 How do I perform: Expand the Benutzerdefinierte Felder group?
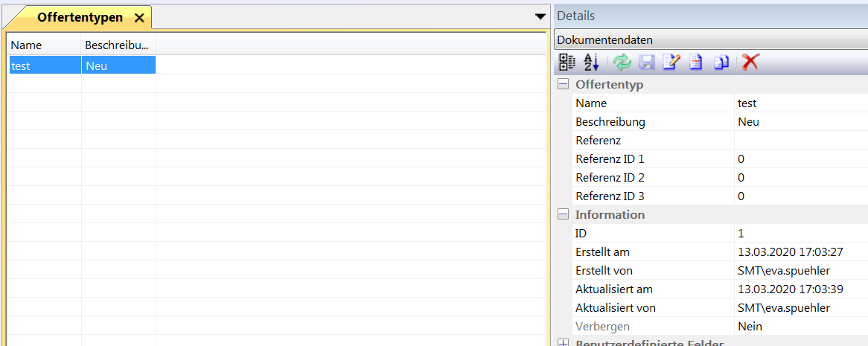pos(564,343)
